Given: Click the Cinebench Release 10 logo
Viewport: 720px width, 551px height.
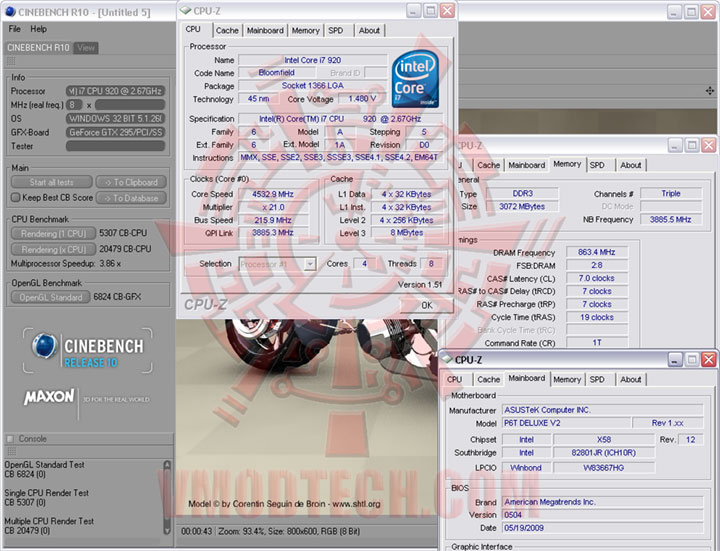Looking at the screenshot, I should coord(87,350).
